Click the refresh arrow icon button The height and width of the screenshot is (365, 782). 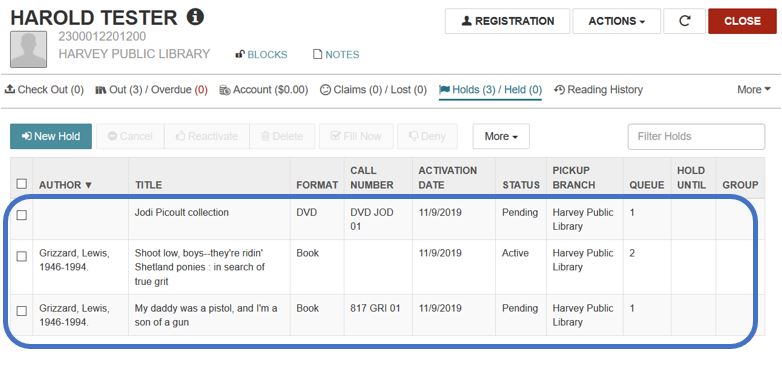pyautogui.click(x=684, y=21)
